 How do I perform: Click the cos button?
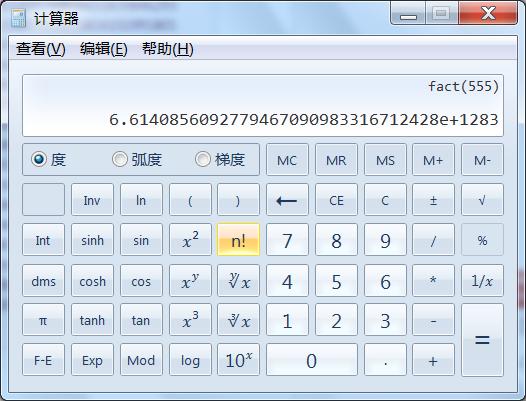pos(141,281)
